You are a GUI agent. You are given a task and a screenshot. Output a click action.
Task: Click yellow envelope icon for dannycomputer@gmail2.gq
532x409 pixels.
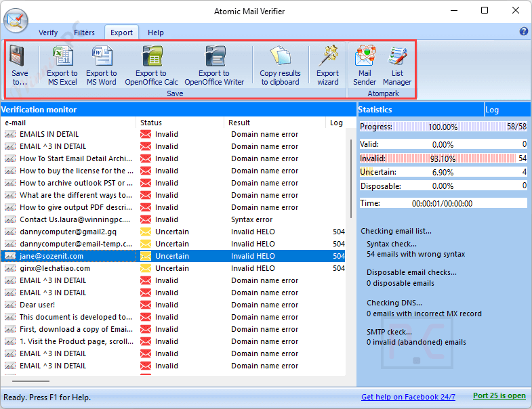coord(146,232)
